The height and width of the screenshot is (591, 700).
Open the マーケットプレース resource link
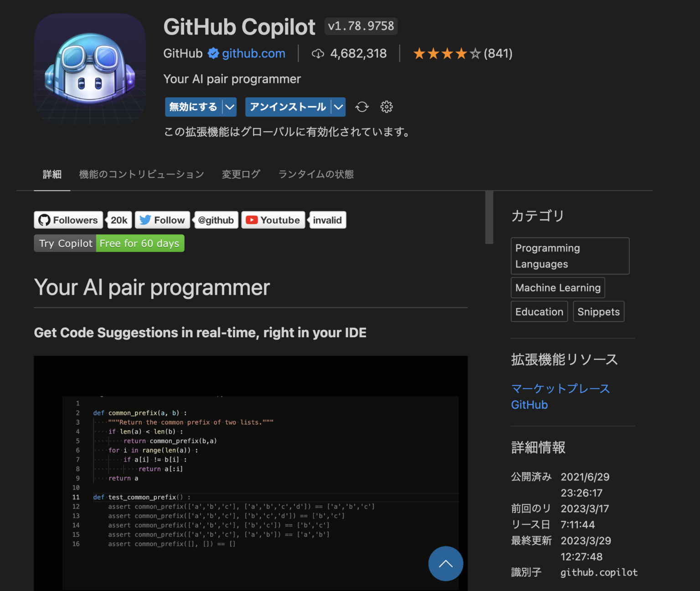(x=561, y=389)
